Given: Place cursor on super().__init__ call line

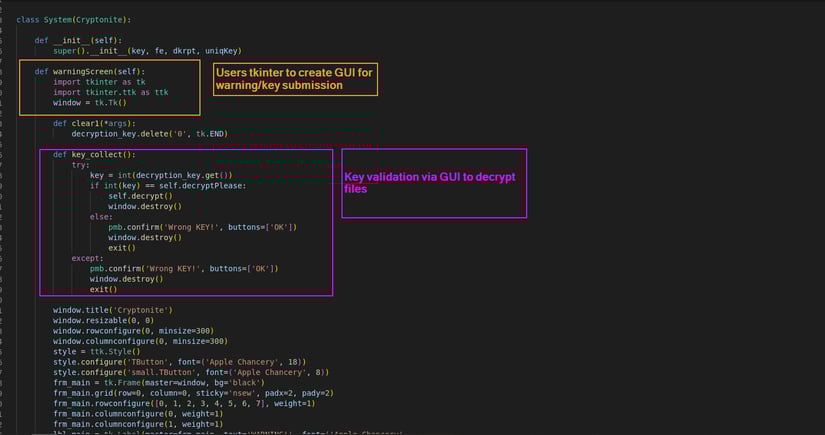Looking at the screenshot, I should click(146, 51).
